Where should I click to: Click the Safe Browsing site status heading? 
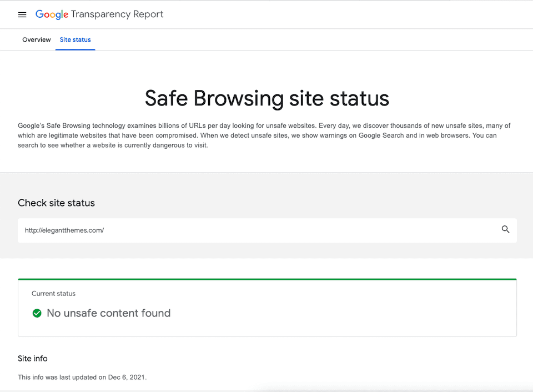click(266, 98)
